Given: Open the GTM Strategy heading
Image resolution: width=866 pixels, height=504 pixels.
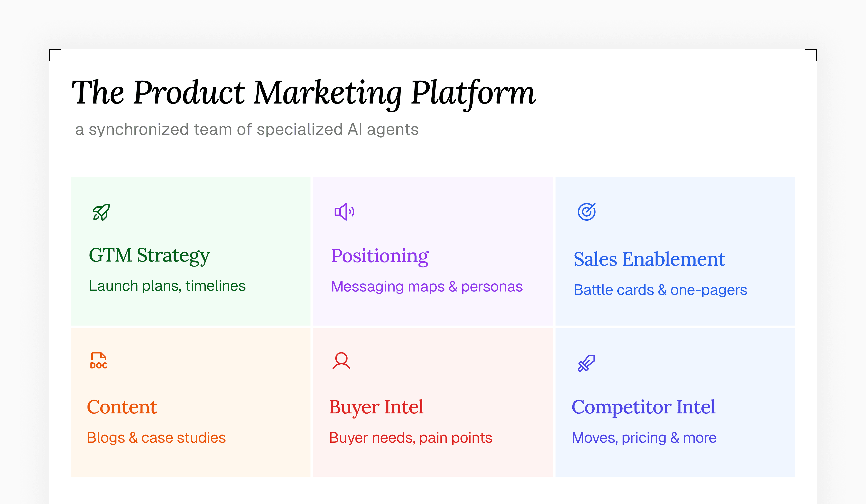Looking at the screenshot, I should point(149,255).
